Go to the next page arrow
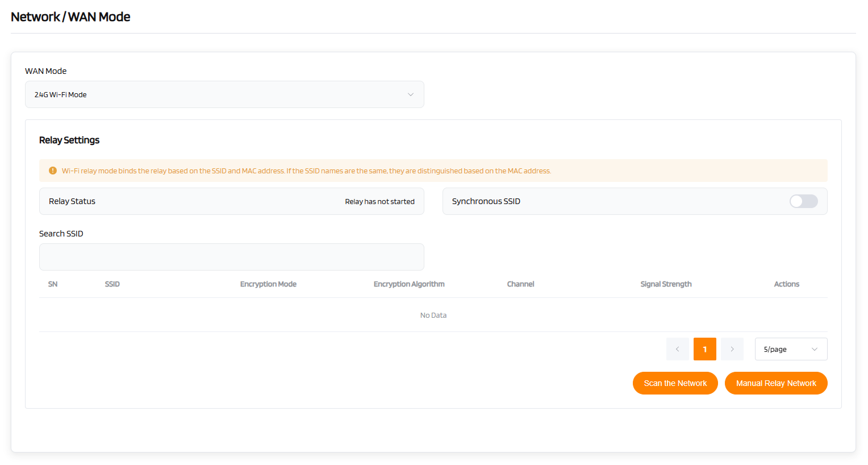 point(732,349)
